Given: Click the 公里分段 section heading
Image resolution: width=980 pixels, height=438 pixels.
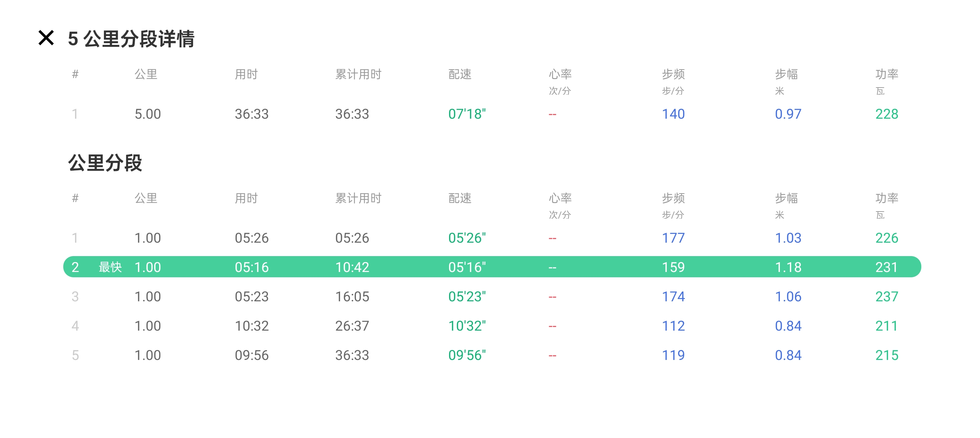Looking at the screenshot, I should (x=105, y=163).
